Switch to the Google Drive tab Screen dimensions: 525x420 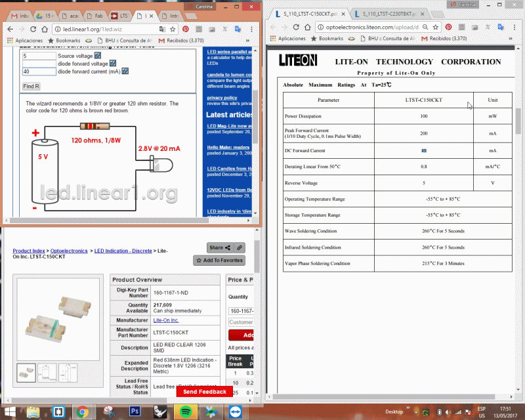45,16
